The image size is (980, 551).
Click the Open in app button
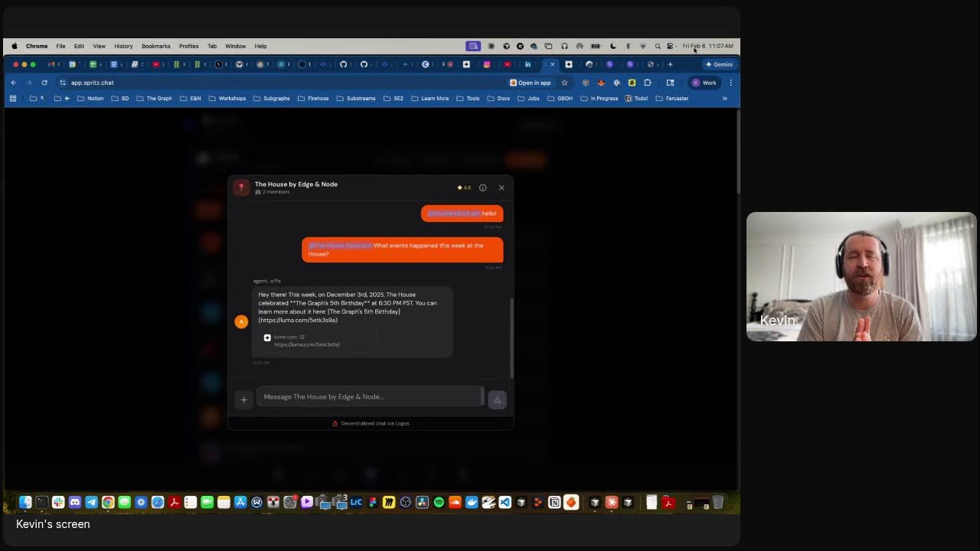click(x=530, y=83)
